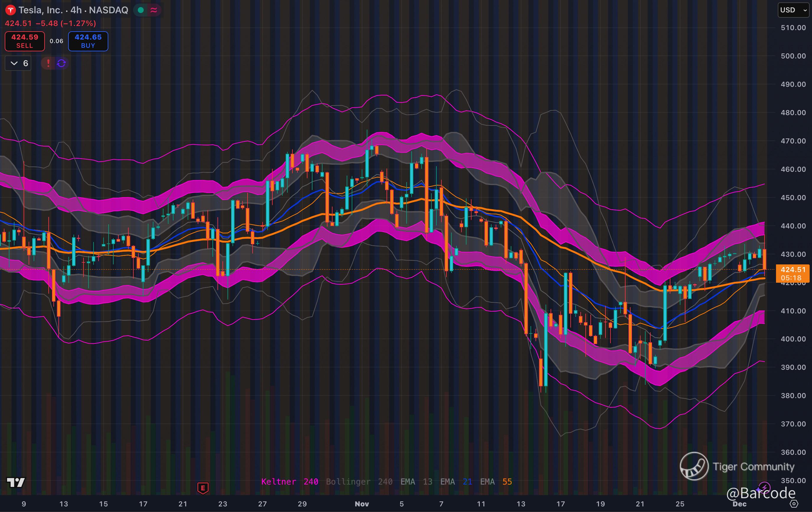Toggle the EMA 55 indicator label
The height and width of the screenshot is (512, 812).
click(496, 482)
